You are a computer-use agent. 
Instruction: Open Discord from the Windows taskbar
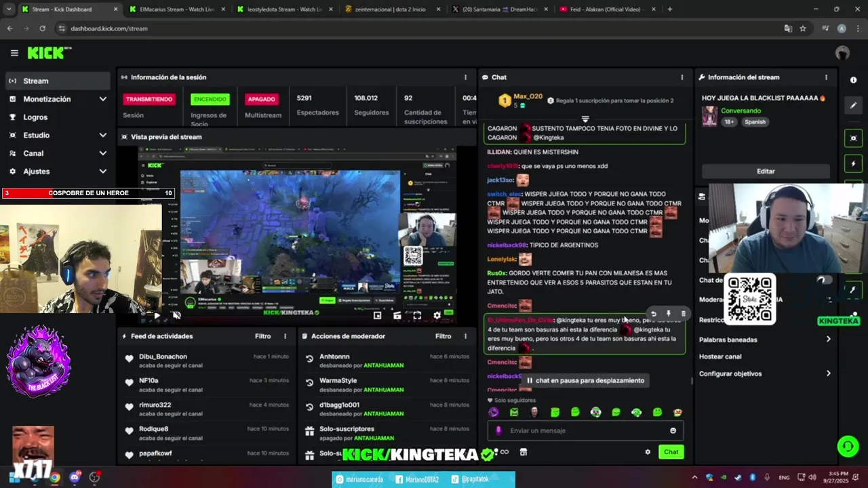(75, 477)
